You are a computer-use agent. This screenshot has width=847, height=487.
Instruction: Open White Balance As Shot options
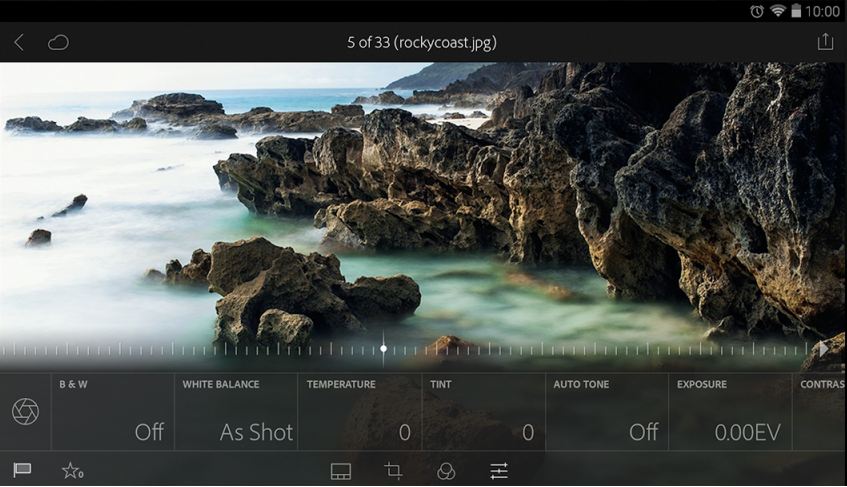tap(236, 412)
